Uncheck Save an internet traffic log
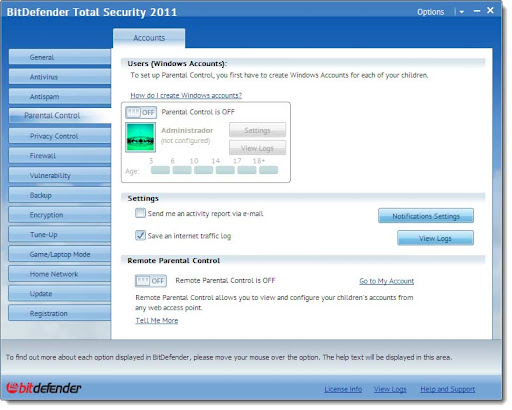Screen dimensions: 512x410 140,235
